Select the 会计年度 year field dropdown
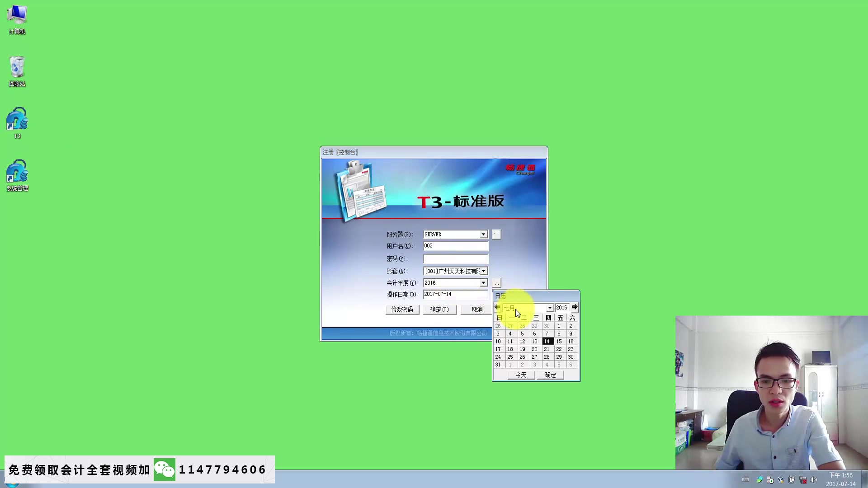Screen dimensions: 868x488 tap(483, 282)
